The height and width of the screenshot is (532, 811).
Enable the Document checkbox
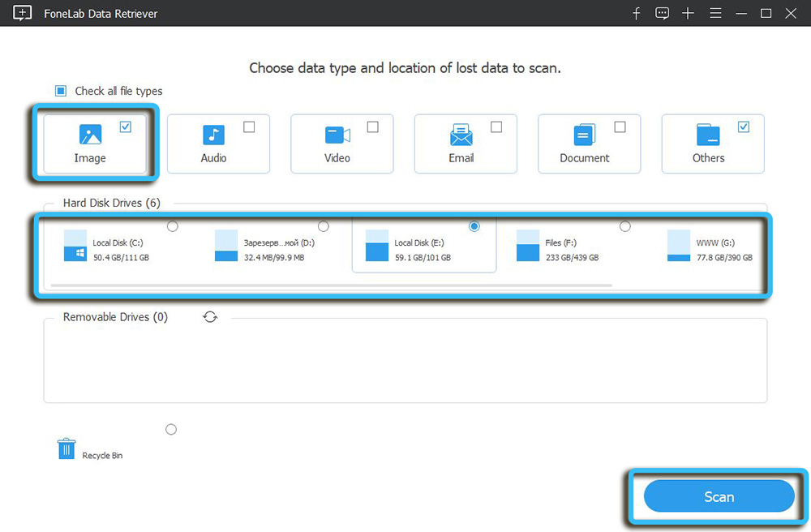click(x=620, y=127)
